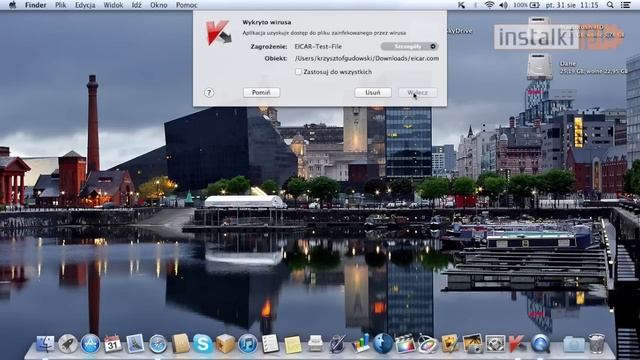The image size is (640, 360).
Task: Open Image Capture camera icon in Dock
Action: pos(472,344)
